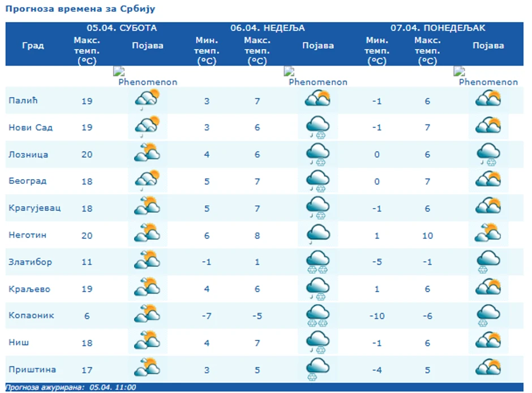Click the city name Неготин
The height and width of the screenshot is (393, 532).
click(x=28, y=235)
